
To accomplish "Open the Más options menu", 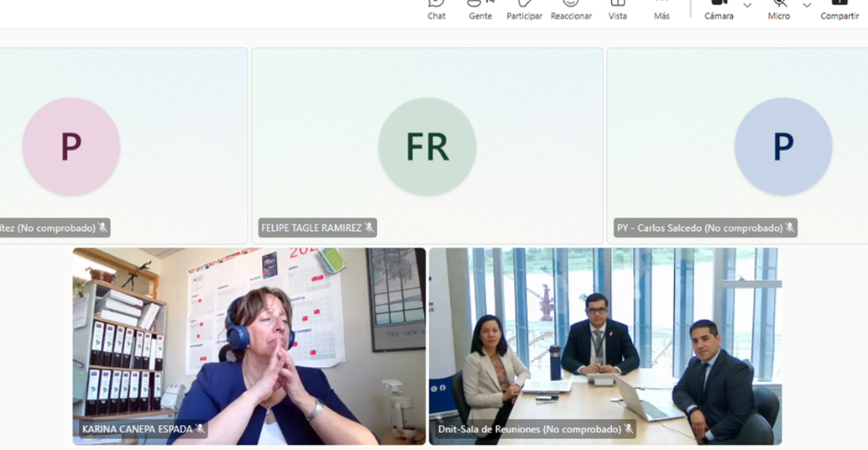I will click(x=661, y=9).
